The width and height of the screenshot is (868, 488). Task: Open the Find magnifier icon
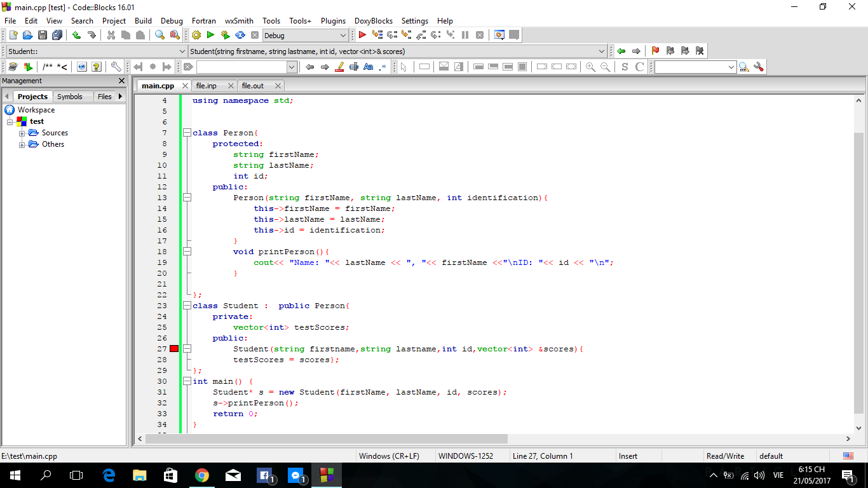tap(159, 36)
